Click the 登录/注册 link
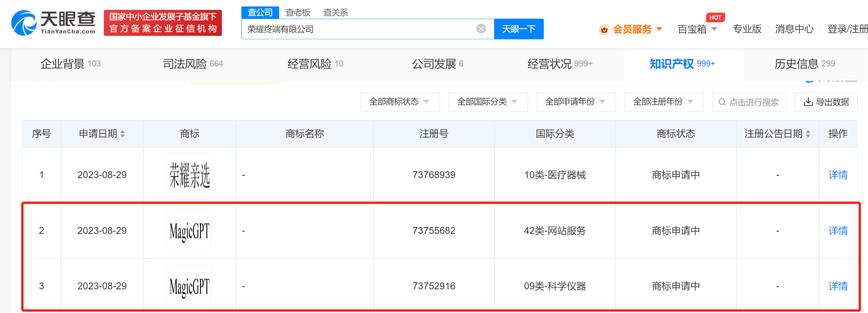 point(847,29)
